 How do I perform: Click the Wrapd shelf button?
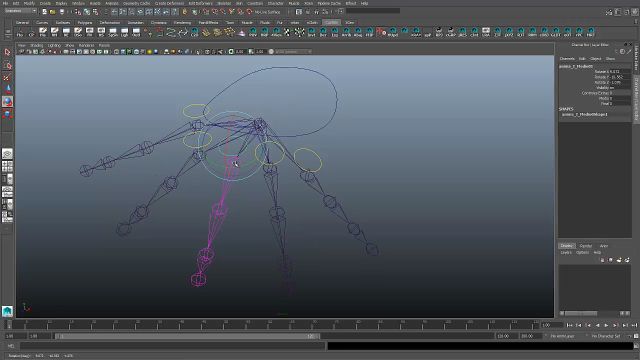[x=393, y=32]
